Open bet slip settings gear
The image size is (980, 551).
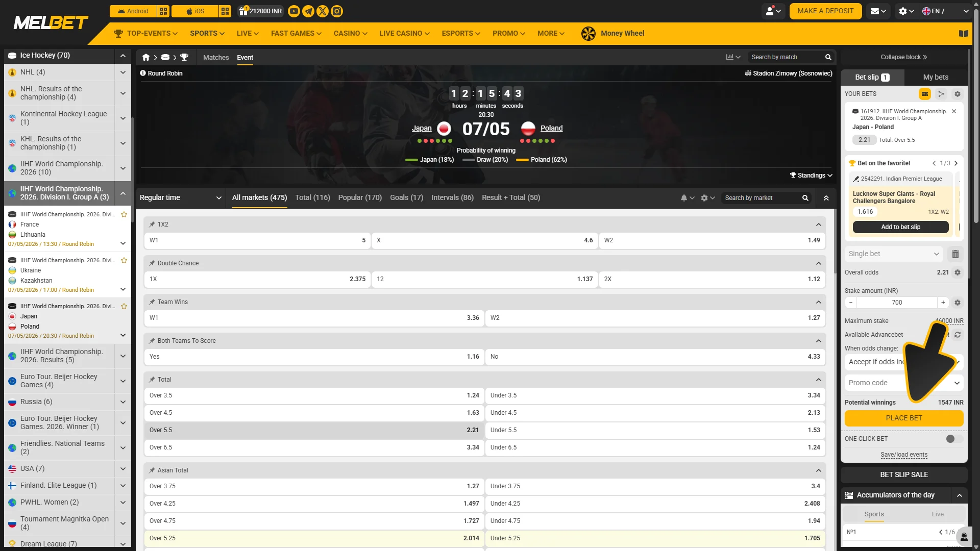pos(958,94)
